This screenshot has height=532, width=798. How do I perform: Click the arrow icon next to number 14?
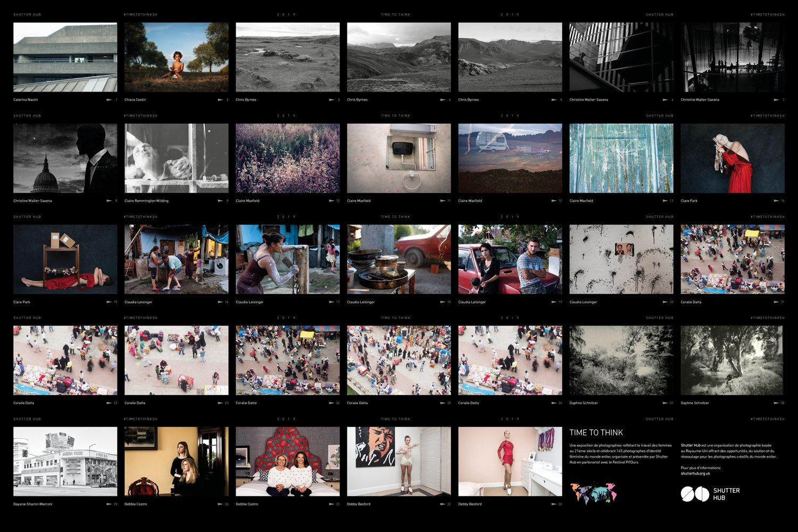pyautogui.click(x=776, y=201)
